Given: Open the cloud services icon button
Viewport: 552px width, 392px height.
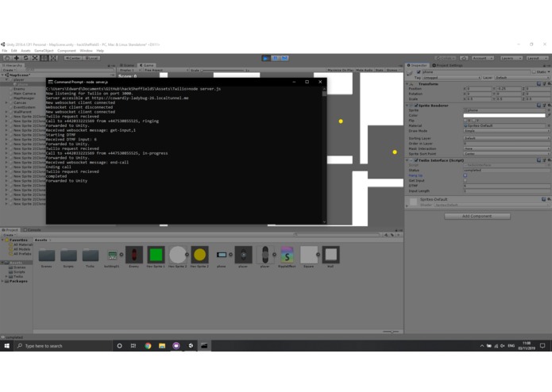Looking at the screenshot, I should pos(464,58).
